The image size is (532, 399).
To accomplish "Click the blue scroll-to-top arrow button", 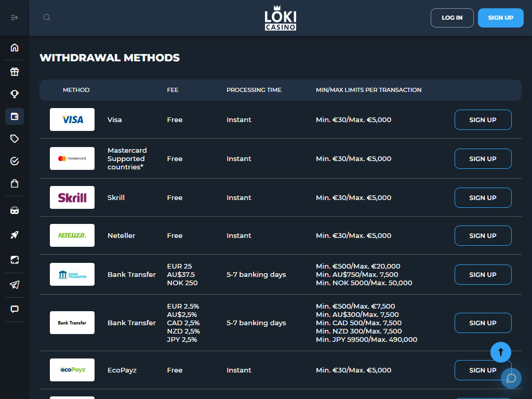I will (501, 352).
